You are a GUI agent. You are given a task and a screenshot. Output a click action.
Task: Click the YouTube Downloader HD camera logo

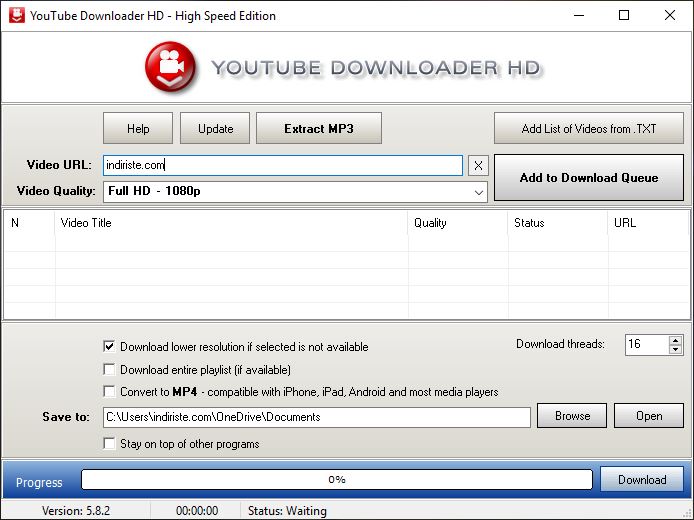pyautogui.click(x=170, y=67)
